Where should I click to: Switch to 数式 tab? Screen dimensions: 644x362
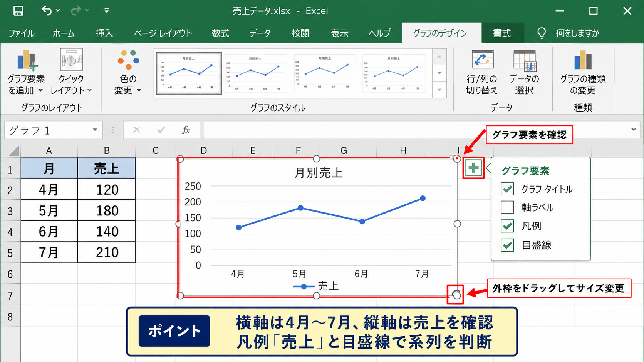[220, 33]
